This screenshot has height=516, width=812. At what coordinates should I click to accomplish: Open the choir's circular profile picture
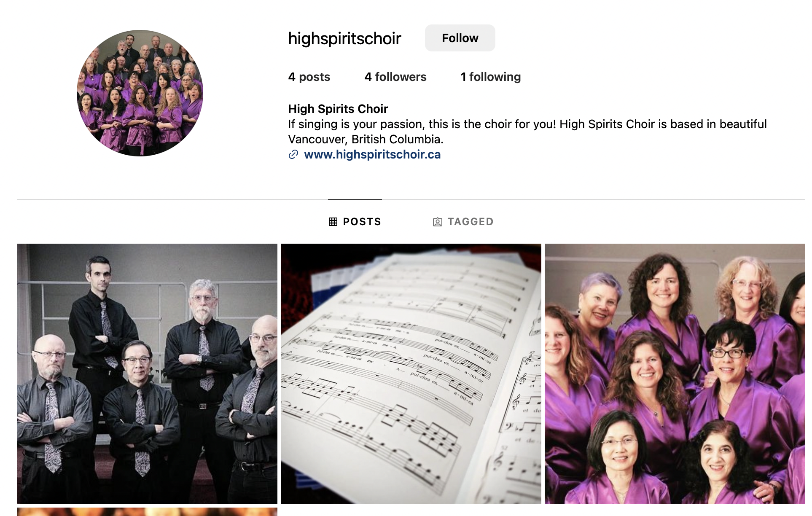(x=140, y=93)
